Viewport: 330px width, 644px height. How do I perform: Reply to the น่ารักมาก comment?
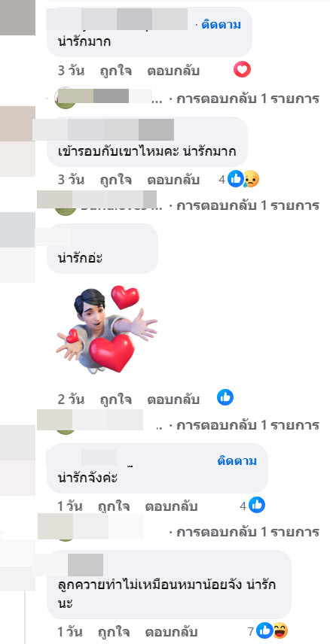[173, 71]
